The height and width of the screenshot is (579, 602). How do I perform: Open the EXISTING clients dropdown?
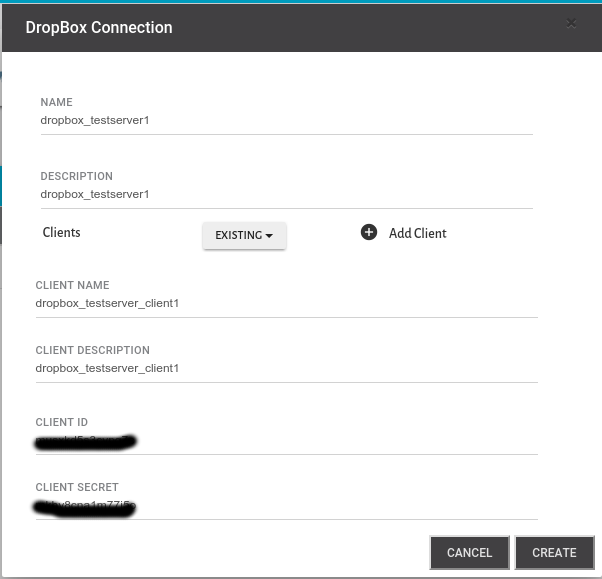[x=244, y=235]
